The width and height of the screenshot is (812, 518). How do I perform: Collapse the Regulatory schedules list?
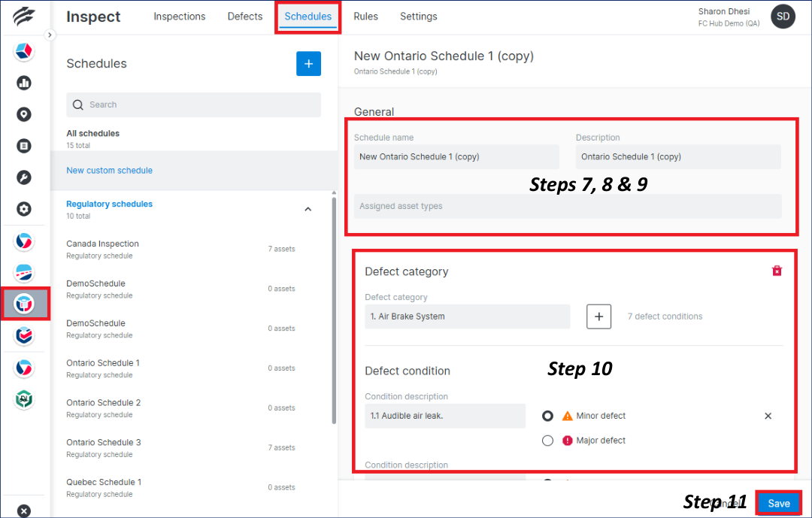click(x=308, y=208)
